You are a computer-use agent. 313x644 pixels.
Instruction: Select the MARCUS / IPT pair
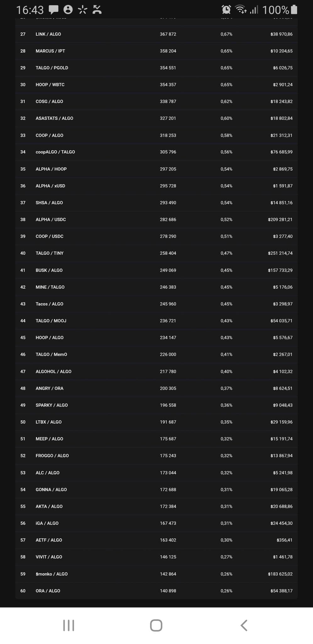click(x=50, y=51)
